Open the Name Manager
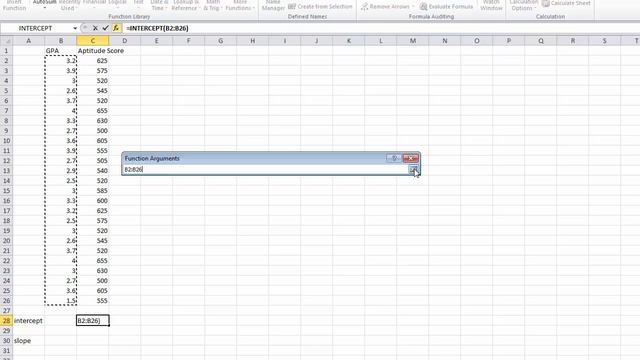This screenshot has width=640, height=360. (x=273, y=5)
